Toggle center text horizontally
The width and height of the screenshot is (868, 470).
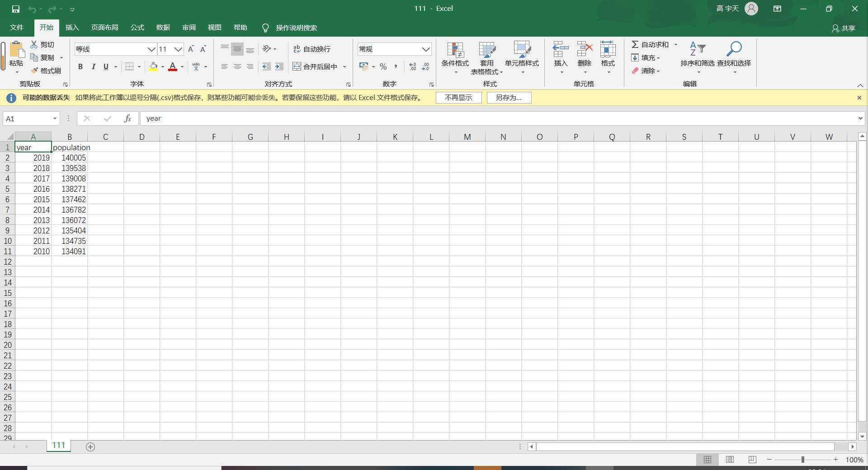pos(237,66)
